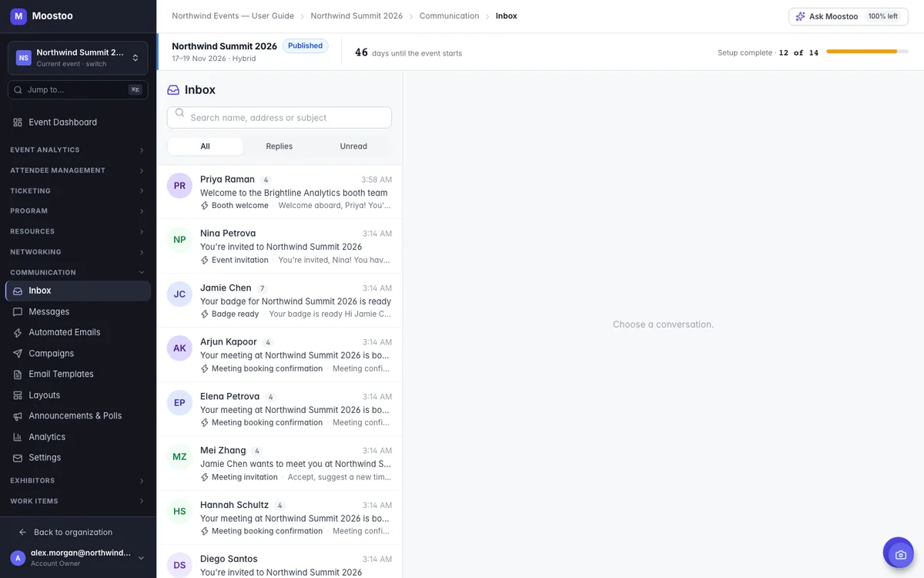Viewport: 924px width, 578px height.
Task: Expand the Ticketing section
Action: point(78,191)
